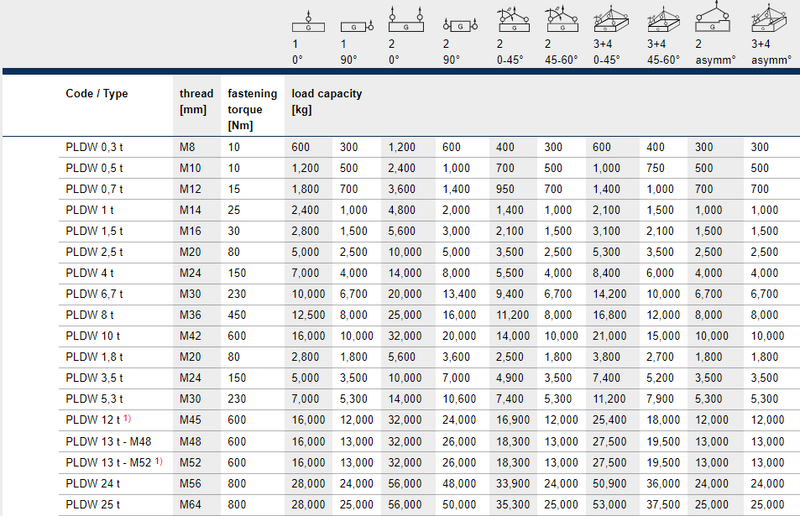
Task: Select the PLDW 0,3 t row label
Action: (x=94, y=147)
